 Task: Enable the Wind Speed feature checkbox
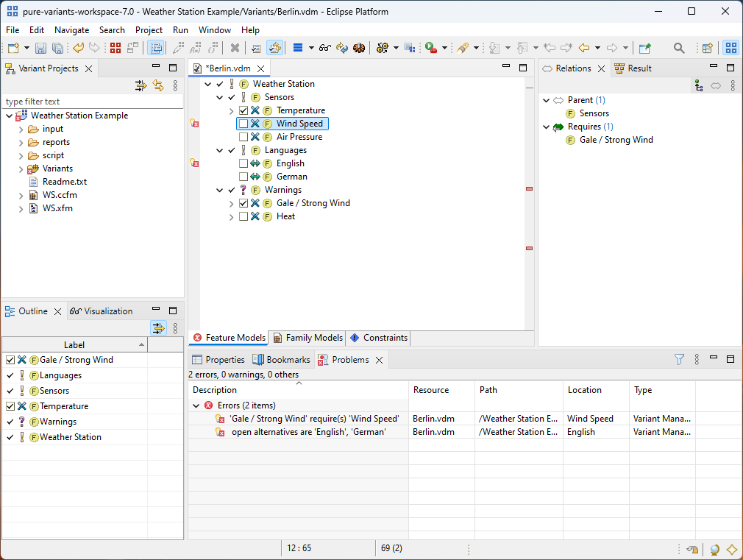pos(245,123)
